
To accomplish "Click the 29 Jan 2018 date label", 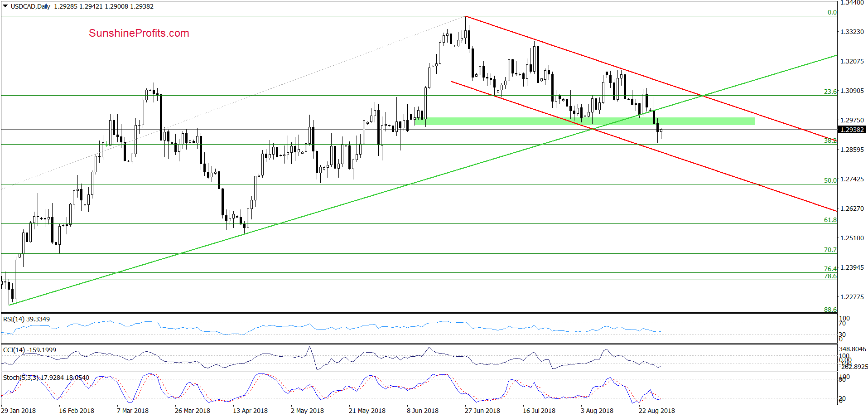I will (19, 411).
